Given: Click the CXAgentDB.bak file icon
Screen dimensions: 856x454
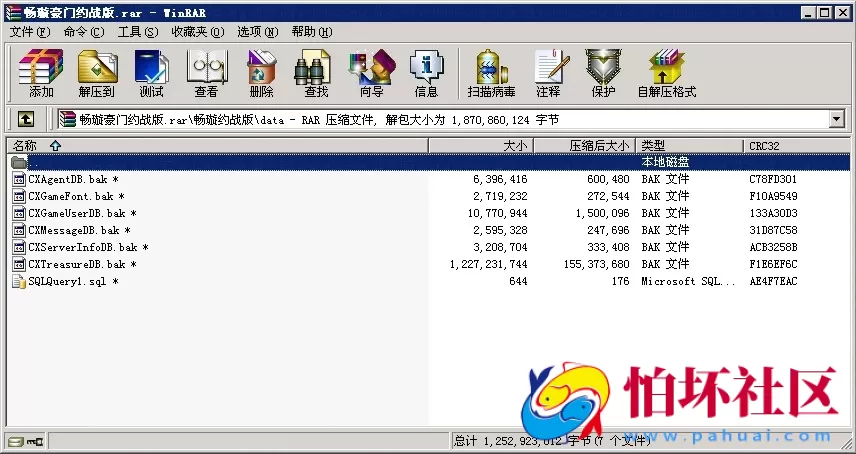Looking at the screenshot, I should (x=19, y=179).
